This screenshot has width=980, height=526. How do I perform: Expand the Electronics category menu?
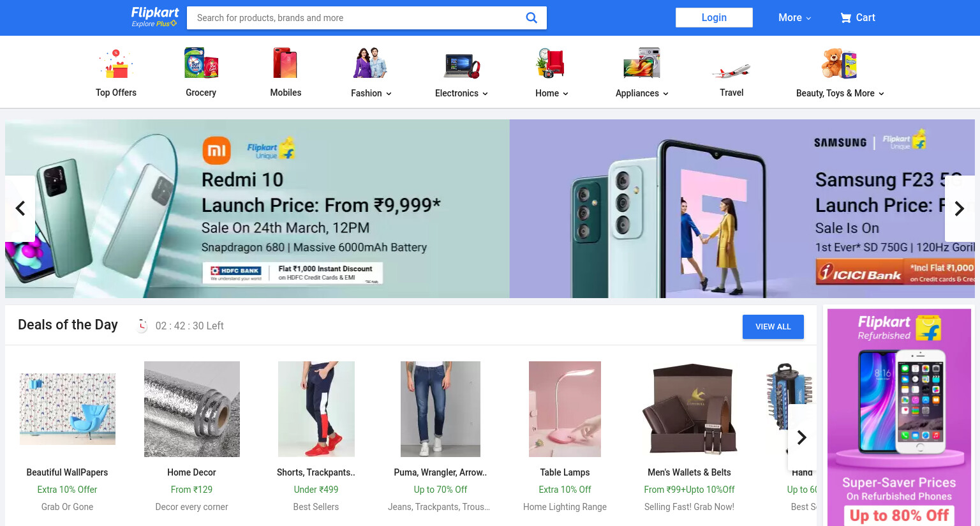pos(461,93)
